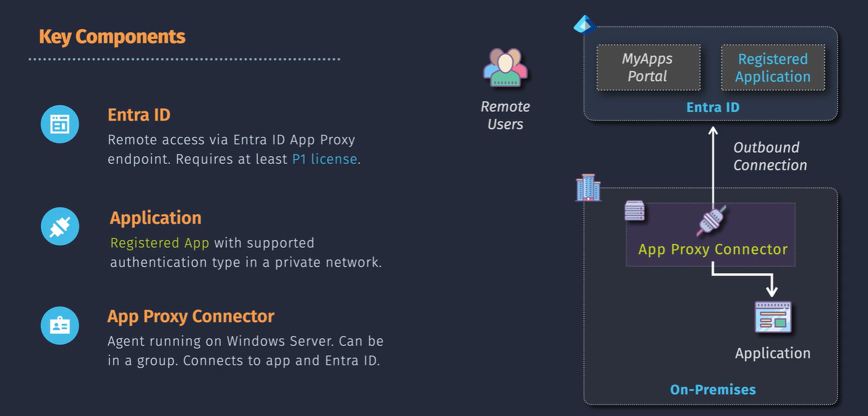Click the Application plug circle icon

60,226
